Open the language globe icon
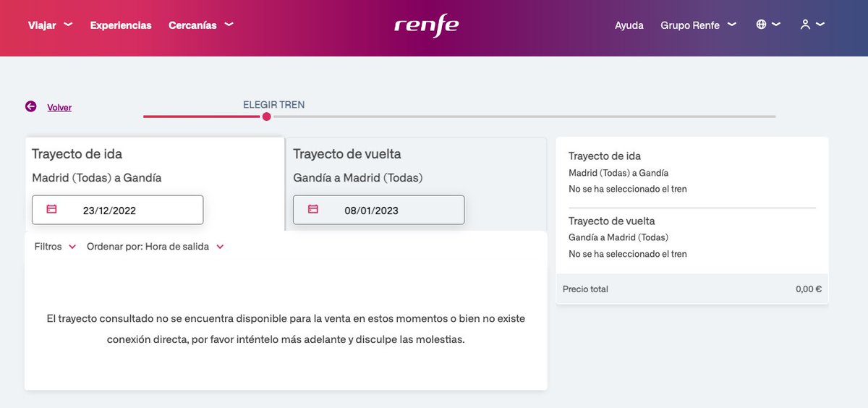The image size is (868, 408). tap(761, 25)
